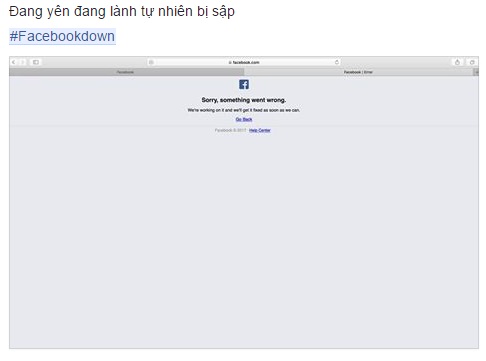
Task: Click the Facebook © 2017 footer text
Action: point(230,130)
